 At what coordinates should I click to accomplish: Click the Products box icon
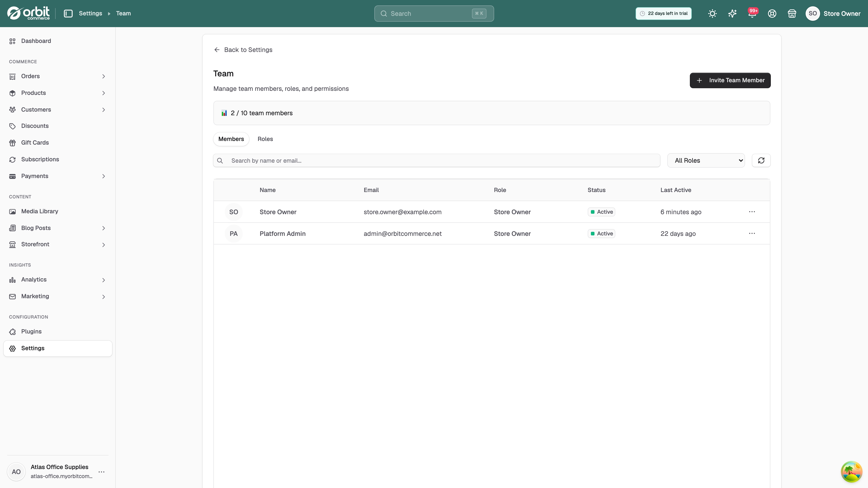[12, 93]
